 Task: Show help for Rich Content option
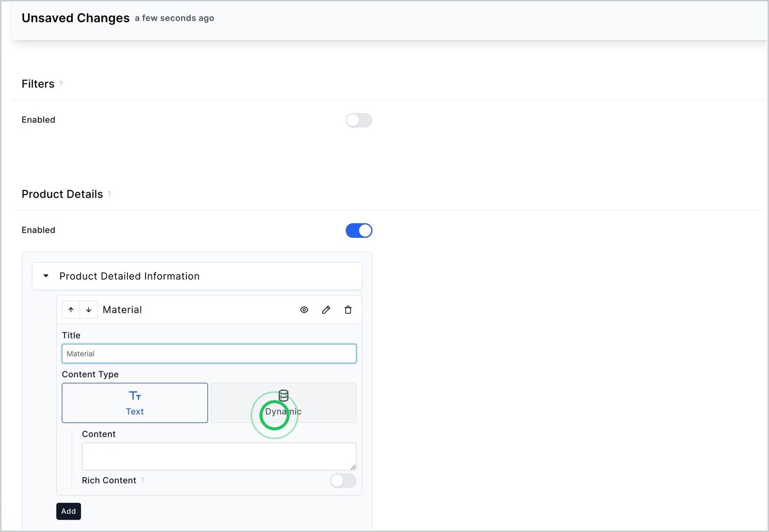click(142, 480)
